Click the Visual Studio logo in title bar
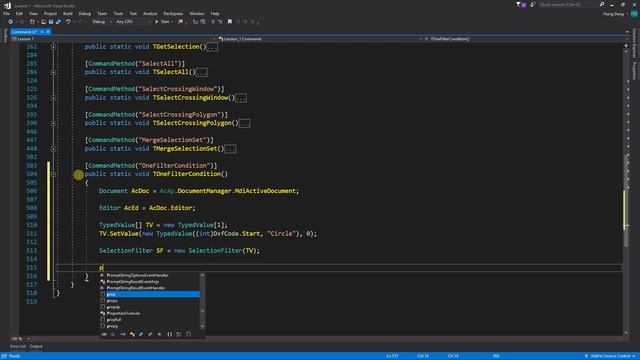 [x=7, y=5]
